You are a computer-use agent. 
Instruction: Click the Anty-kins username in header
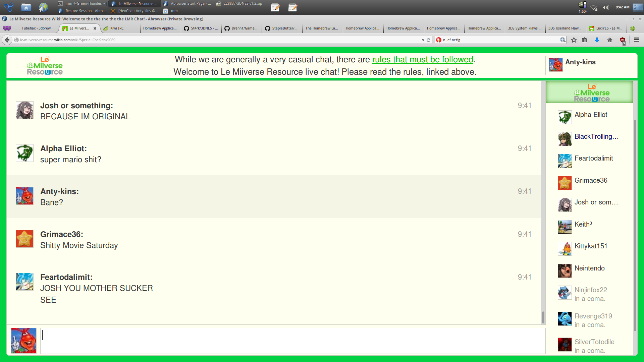point(580,62)
